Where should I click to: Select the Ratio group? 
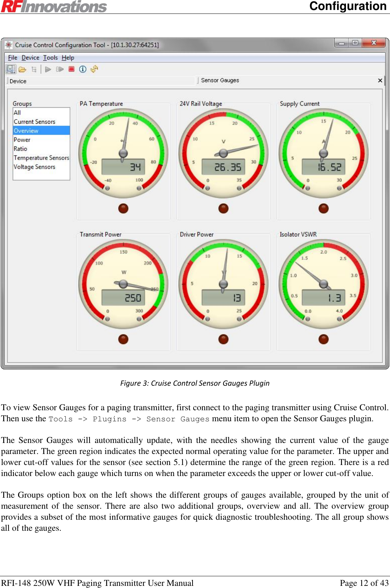click(x=41, y=149)
